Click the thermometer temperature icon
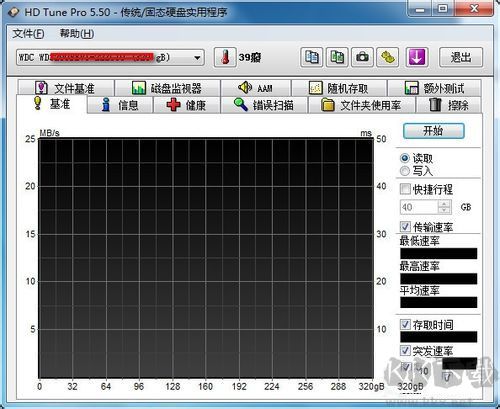Image resolution: width=500 pixels, height=409 pixels. pos(225,58)
